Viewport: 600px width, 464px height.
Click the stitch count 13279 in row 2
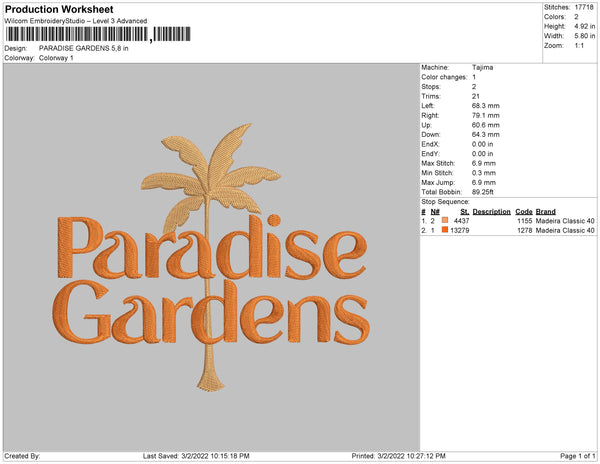click(x=460, y=230)
